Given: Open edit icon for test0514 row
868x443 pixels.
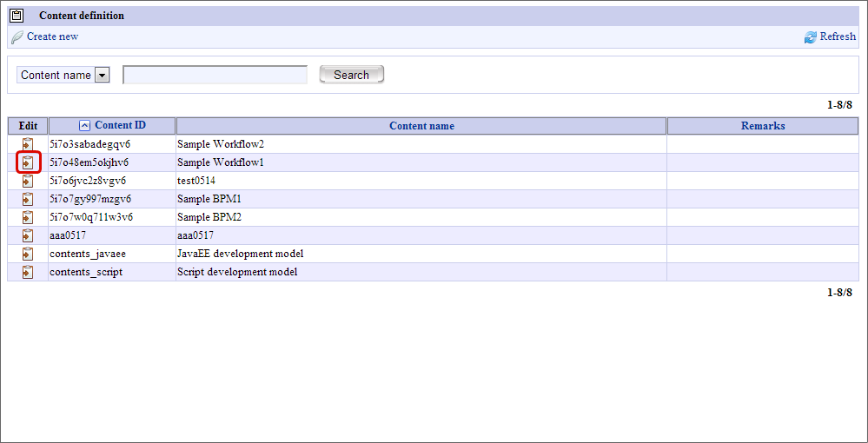Looking at the screenshot, I should [x=28, y=181].
